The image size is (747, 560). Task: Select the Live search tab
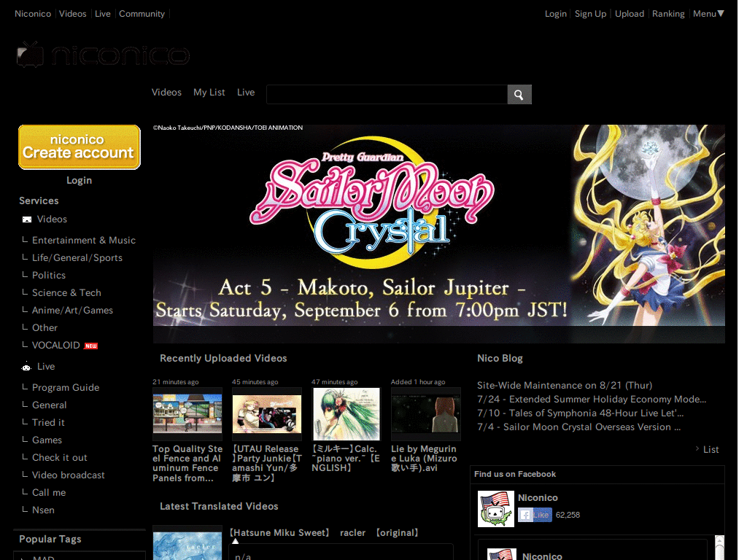(x=246, y=93)
